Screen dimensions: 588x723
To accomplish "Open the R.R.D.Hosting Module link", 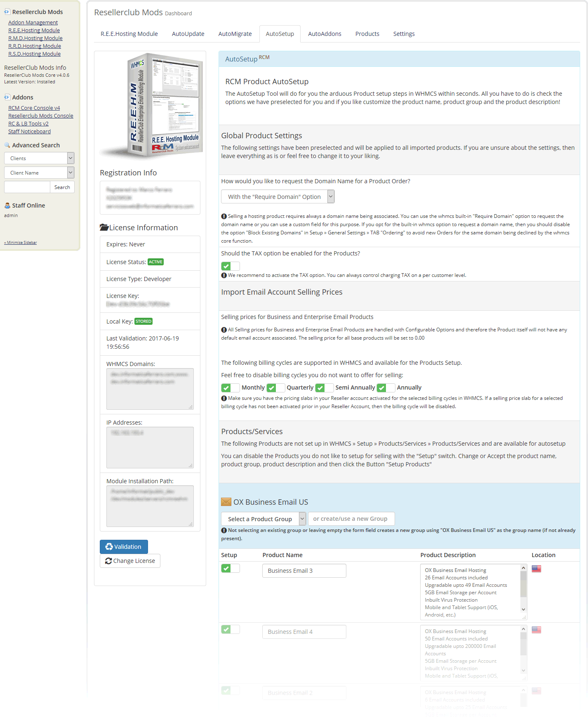I will tap(35, 46).
